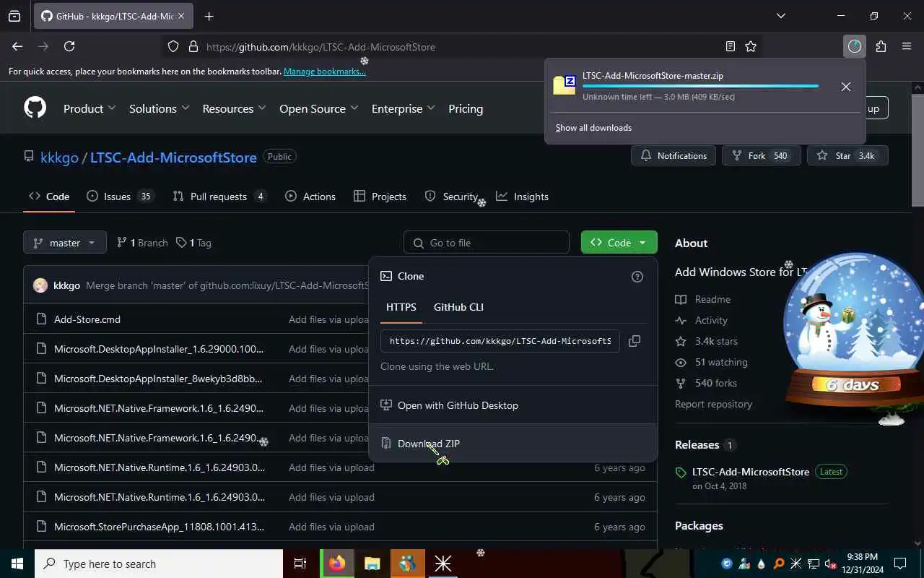Click the Windows taskbar search box
924x578 pixels.
[x=159, y=564]
